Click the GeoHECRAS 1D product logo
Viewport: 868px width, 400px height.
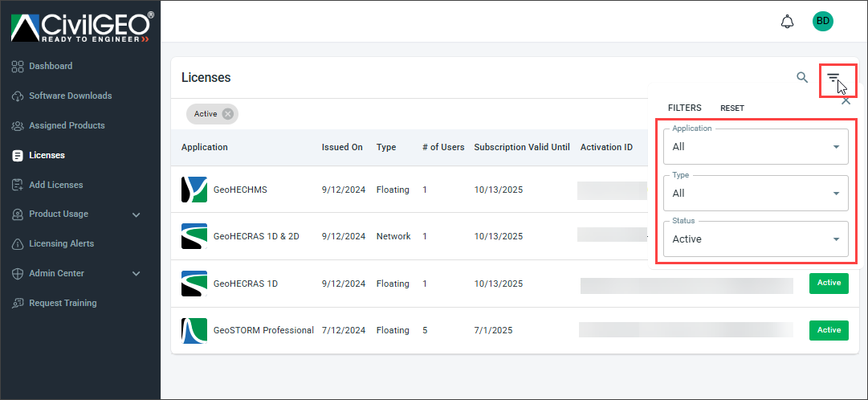click(x=194, y=284)
